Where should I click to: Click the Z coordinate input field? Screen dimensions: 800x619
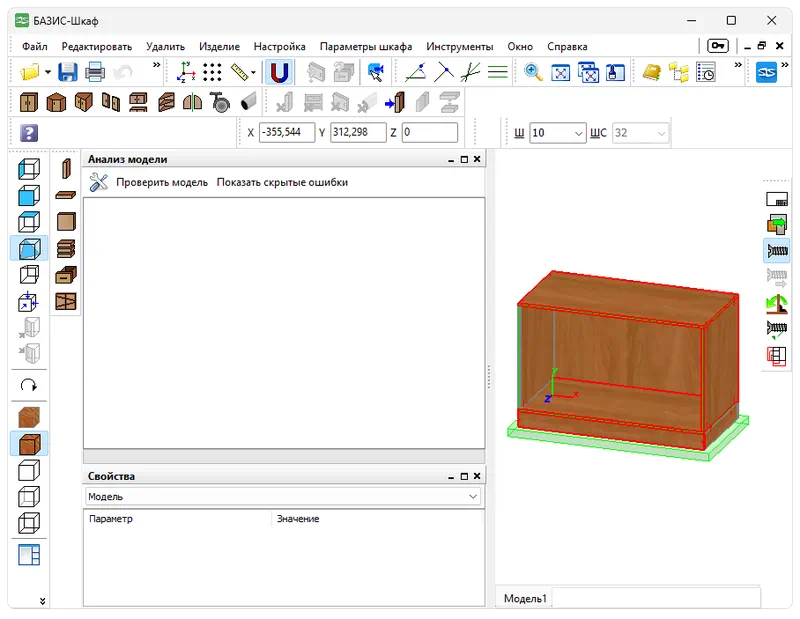[x=430, y=133]
